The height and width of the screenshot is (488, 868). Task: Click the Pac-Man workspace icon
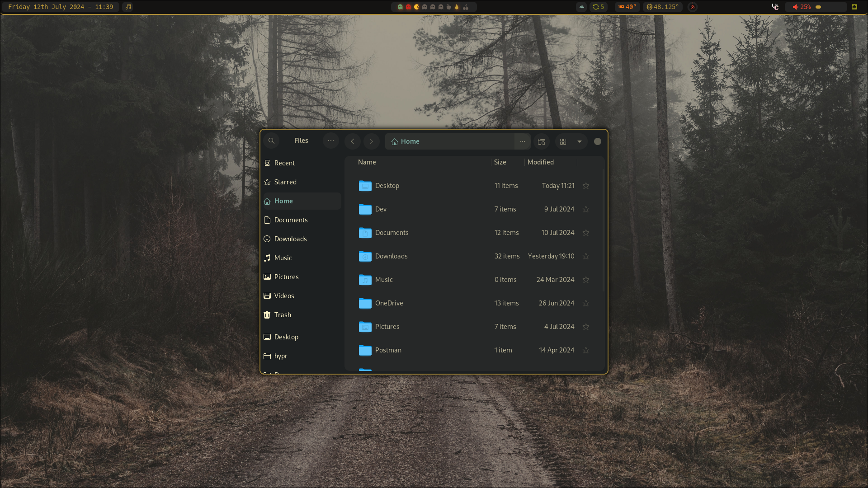tap(416, 7)
